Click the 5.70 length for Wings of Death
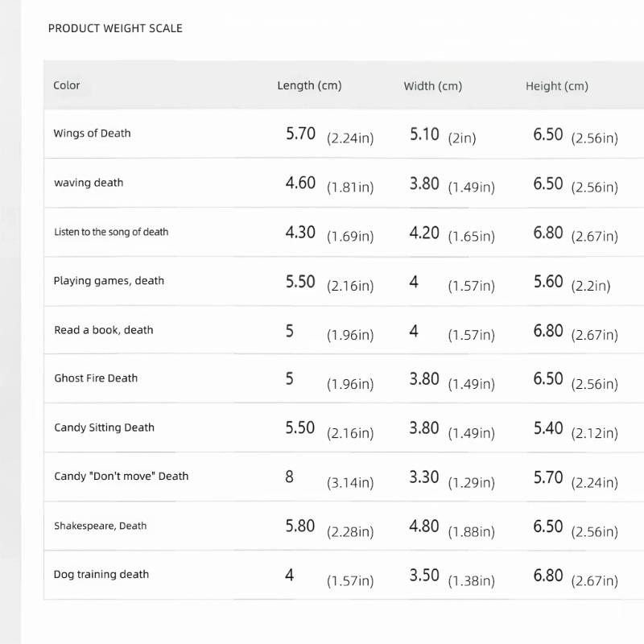This screenshot has width=644, height=644. pos(300,134)
